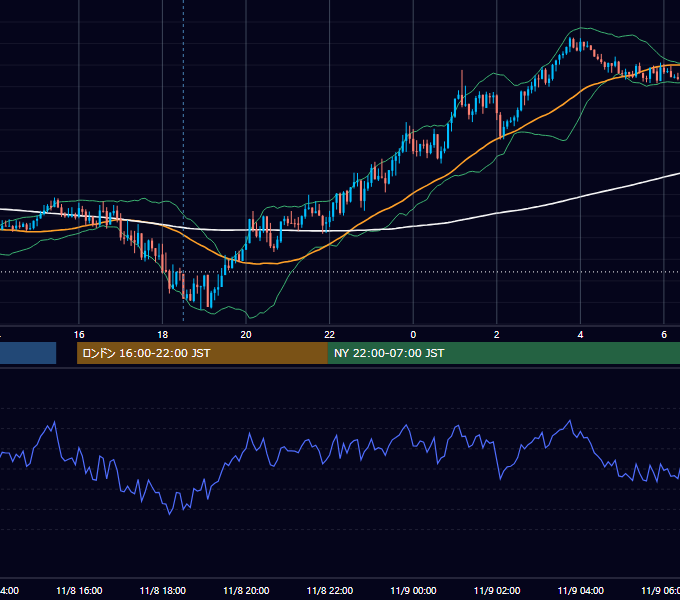Click the "11/8 16:00" bottom axis label
680x600 pixels.
click(79, 591)
